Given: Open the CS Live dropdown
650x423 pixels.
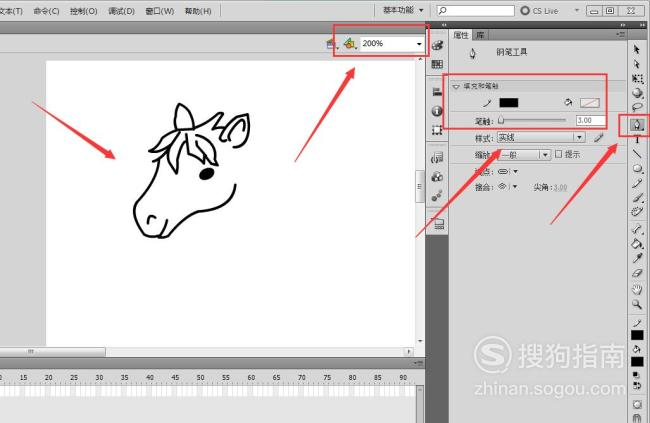Looking at the screenshot, I should (577, 10).
